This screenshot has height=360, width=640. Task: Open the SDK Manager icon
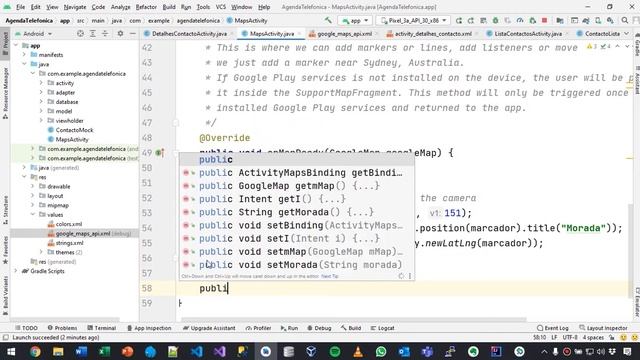(610, 20)
